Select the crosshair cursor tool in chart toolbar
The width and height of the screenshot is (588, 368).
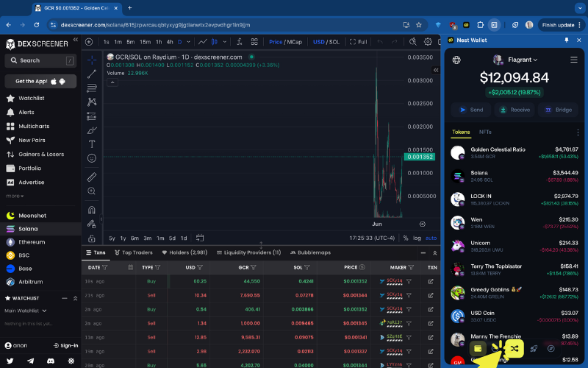click(92, 60)
